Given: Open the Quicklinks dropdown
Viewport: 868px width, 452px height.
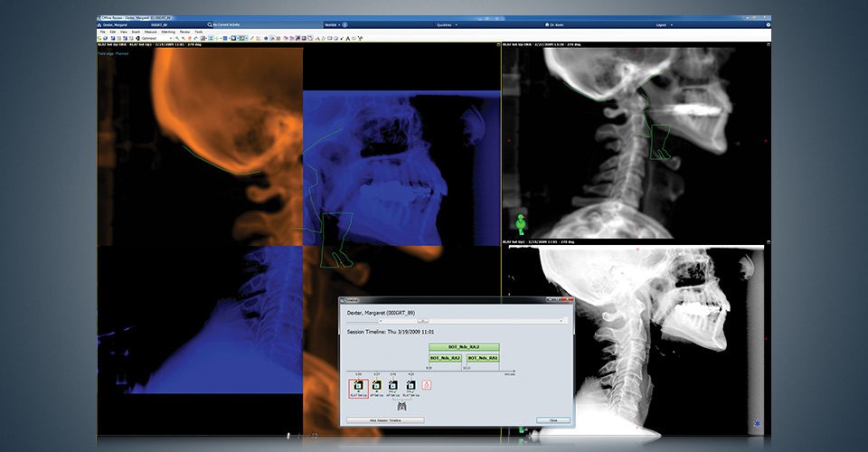Looking at the screenshot, I should 448,25.
